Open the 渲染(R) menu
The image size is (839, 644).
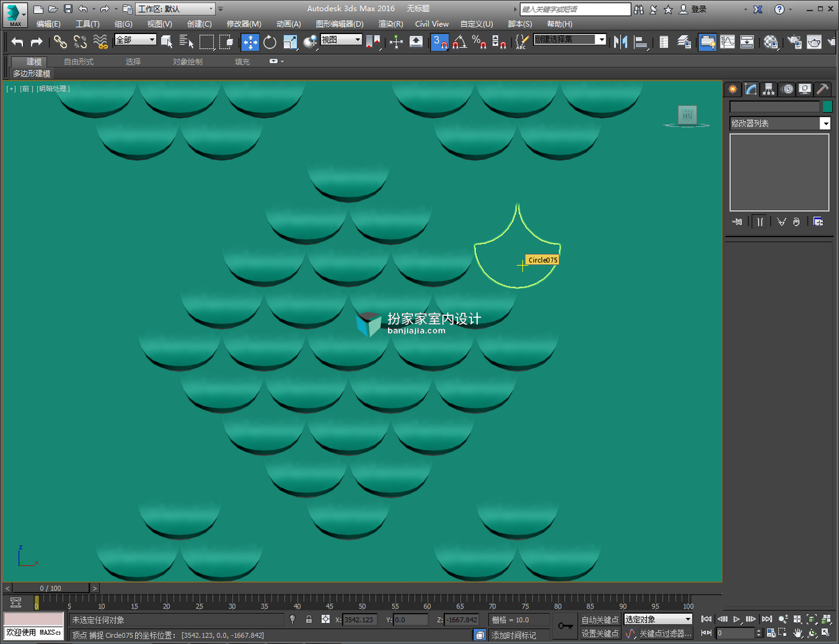[x=390, y=24]
